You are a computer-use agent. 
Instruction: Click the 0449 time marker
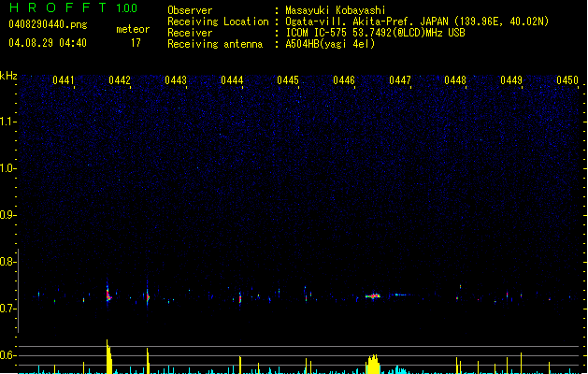[511, 80]
